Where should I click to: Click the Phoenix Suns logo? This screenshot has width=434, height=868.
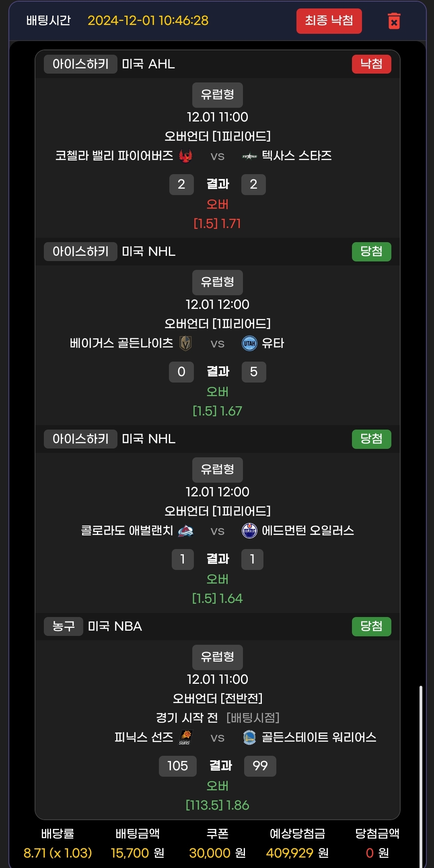tap(185, 737)
